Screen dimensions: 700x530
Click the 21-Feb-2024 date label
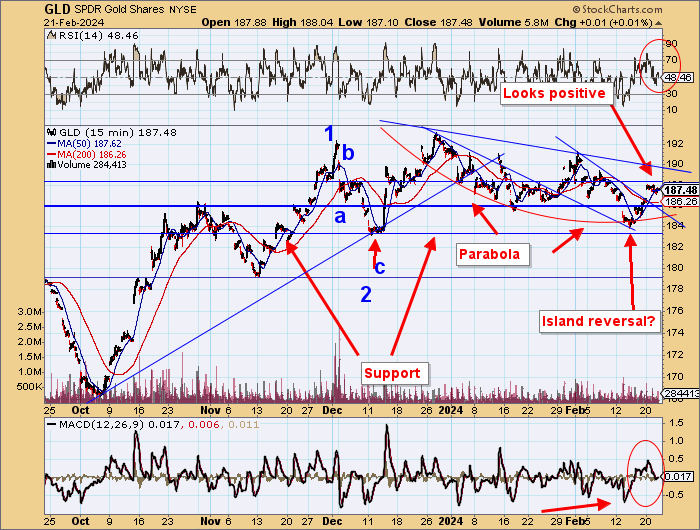74,23
